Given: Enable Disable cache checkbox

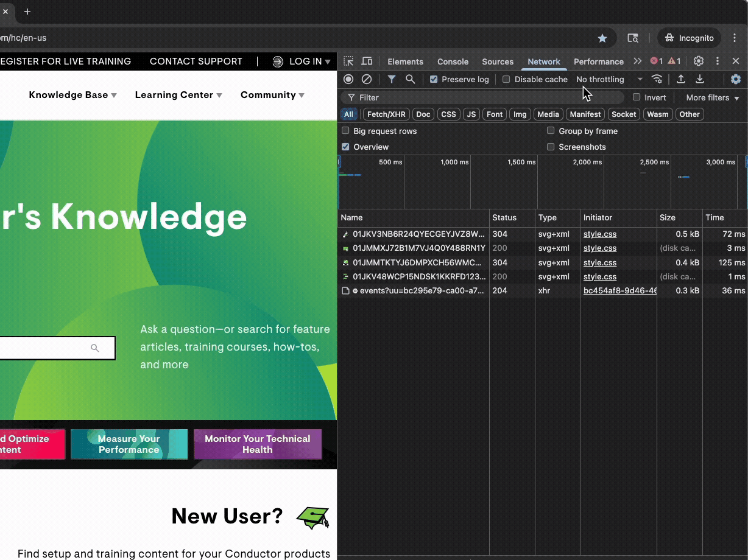Looking at the screenshot, I should tap(506, 79).
